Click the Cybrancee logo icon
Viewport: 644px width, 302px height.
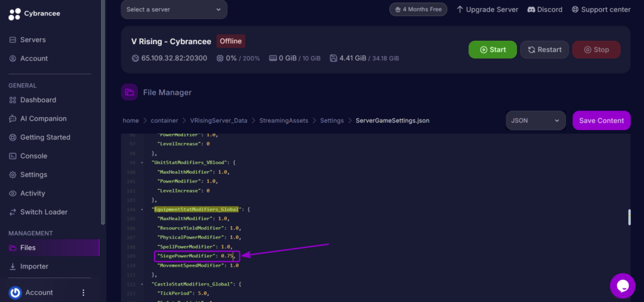tap(14, 14)
